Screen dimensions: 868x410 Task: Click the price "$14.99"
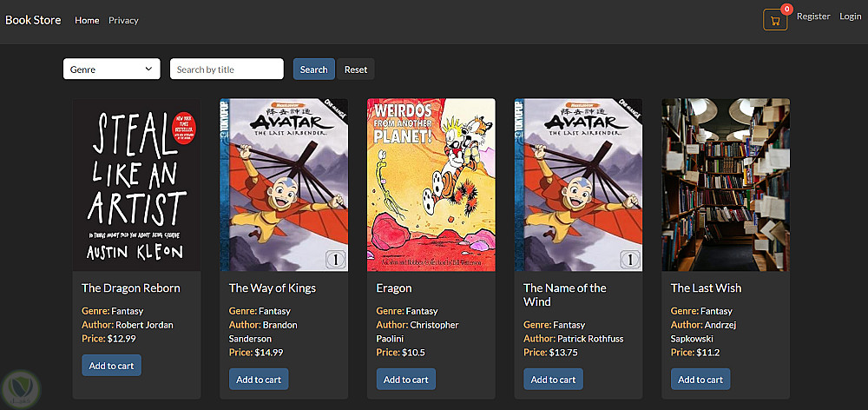coord(269,353)
